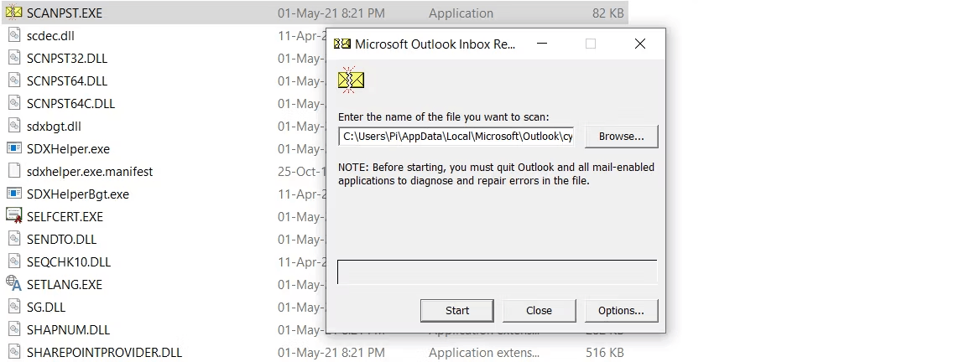Click the SEQCHK10.DLL file icon
This screenshot has width=980, height=362.
(x=13, y=261)
